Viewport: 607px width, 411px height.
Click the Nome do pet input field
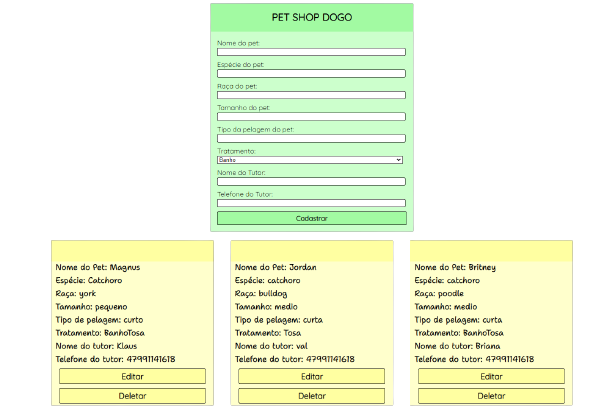tap(311, 52)
